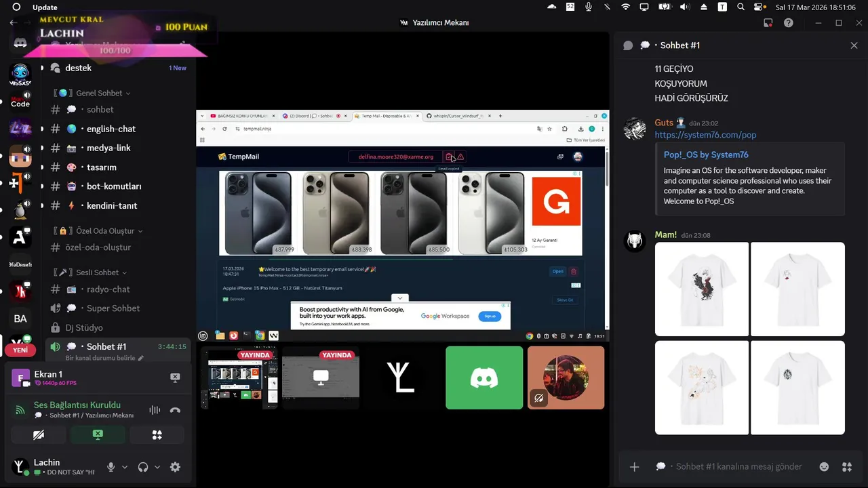This screenshot has width=868, height=488.
Task: Open the Minecraft-face server icon
Action: tap(20, 156)
